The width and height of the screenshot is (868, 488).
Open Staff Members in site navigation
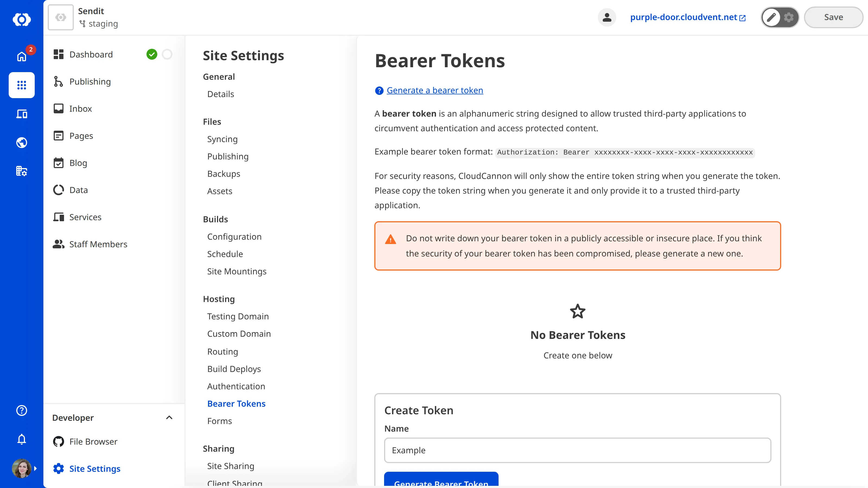(98, 244)
